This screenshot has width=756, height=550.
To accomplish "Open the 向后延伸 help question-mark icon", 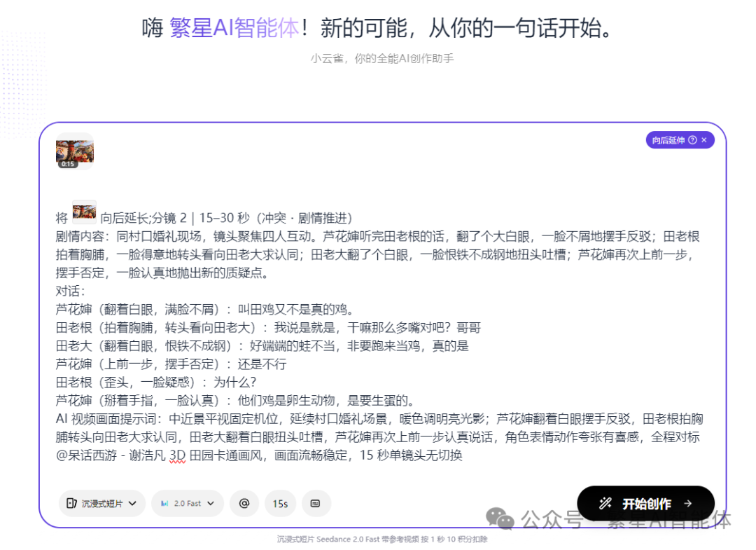I will click(692, 139).
